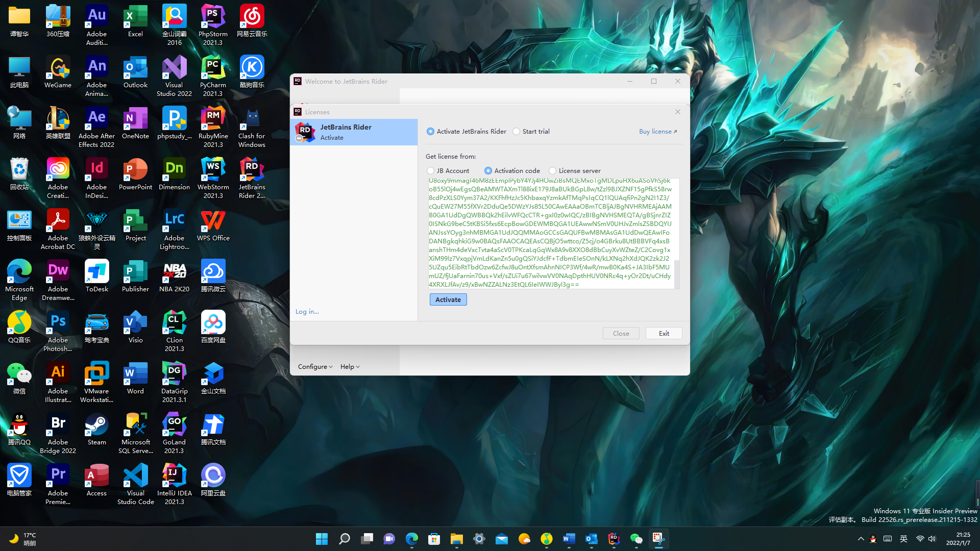Click Rider icon in taskbar
This screenshot has width=980, height=551.
(614, 539)
